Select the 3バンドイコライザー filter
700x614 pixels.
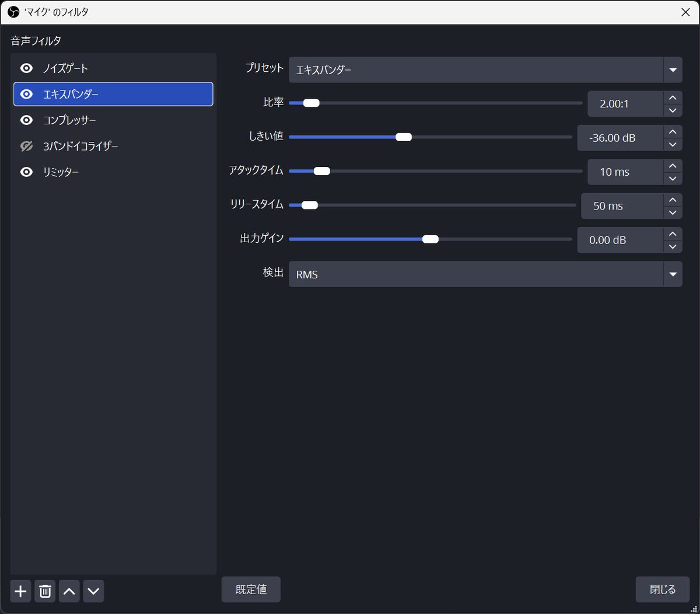(113, 146)
